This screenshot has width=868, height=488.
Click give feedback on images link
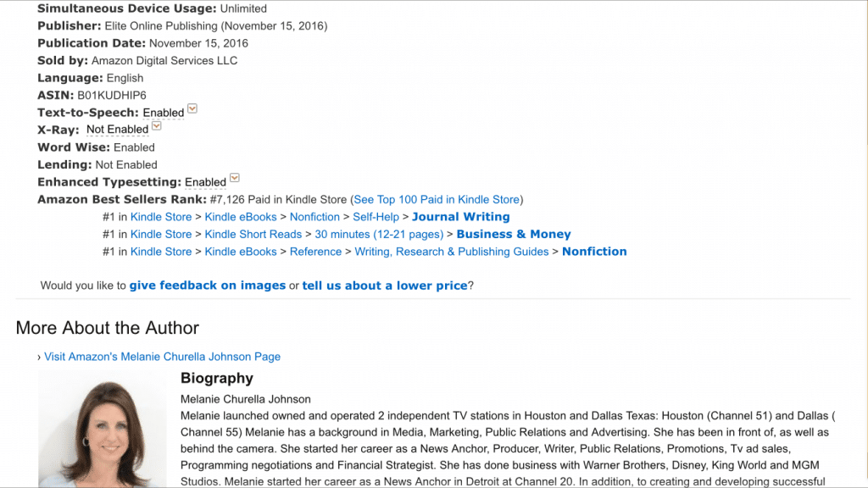pyautogui.click(x=208, y=286)
